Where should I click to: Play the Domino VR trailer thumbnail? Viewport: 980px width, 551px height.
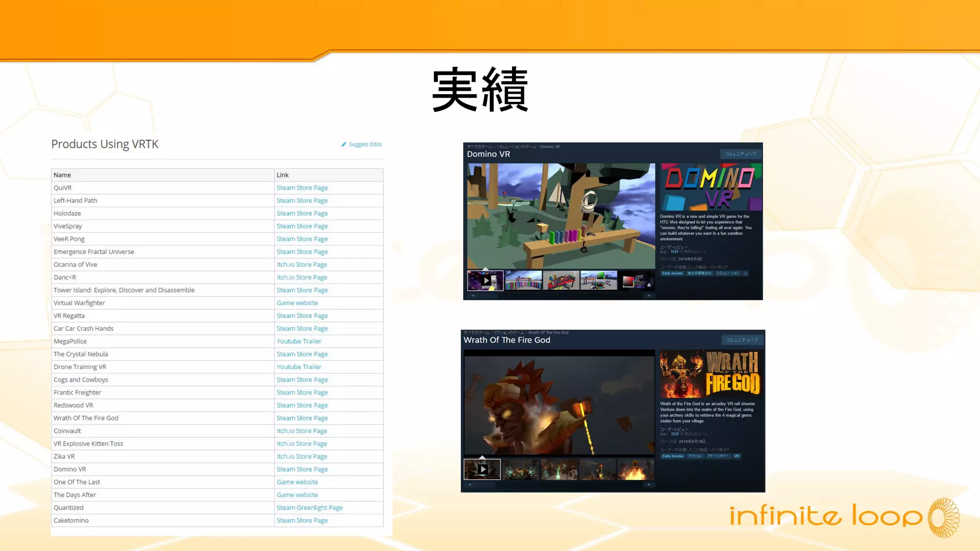coord(486,281)
